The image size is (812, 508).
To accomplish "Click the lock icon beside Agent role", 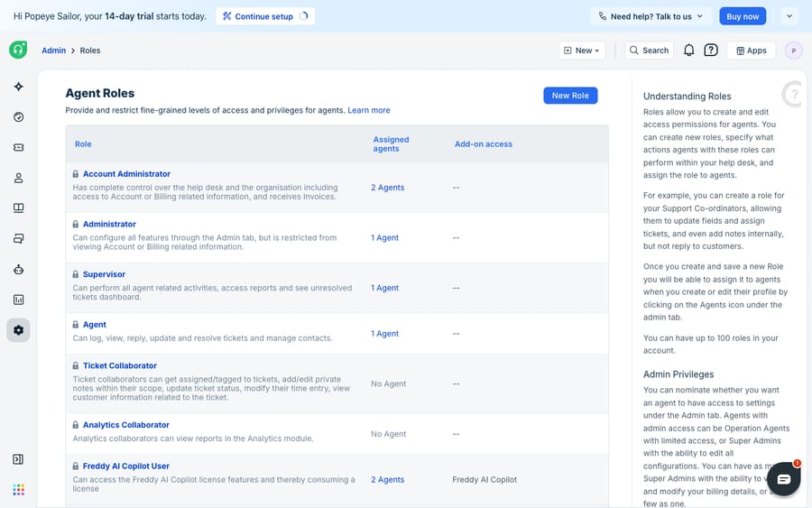I will coord(76,325).
